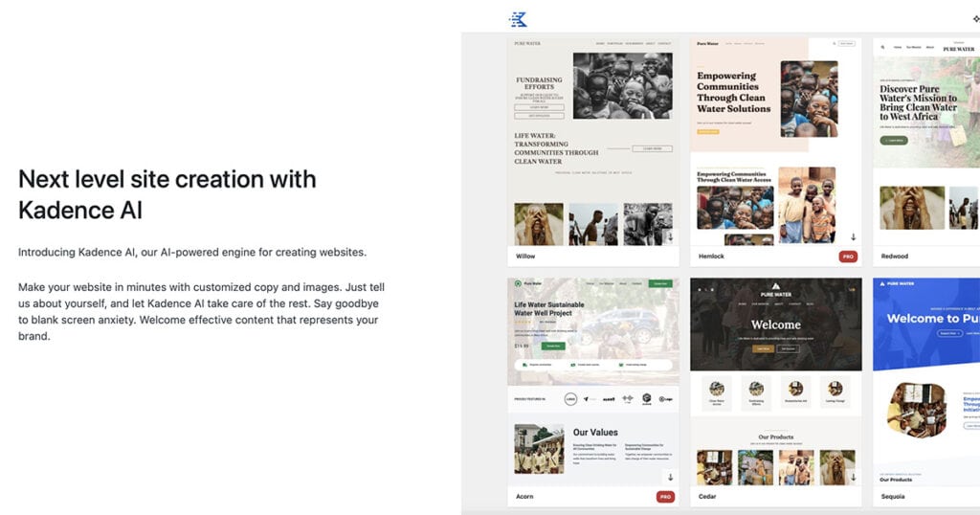Click the down arrow on Hemlock preview
Screen dimensions: 980x515
(x=853, y=237)
